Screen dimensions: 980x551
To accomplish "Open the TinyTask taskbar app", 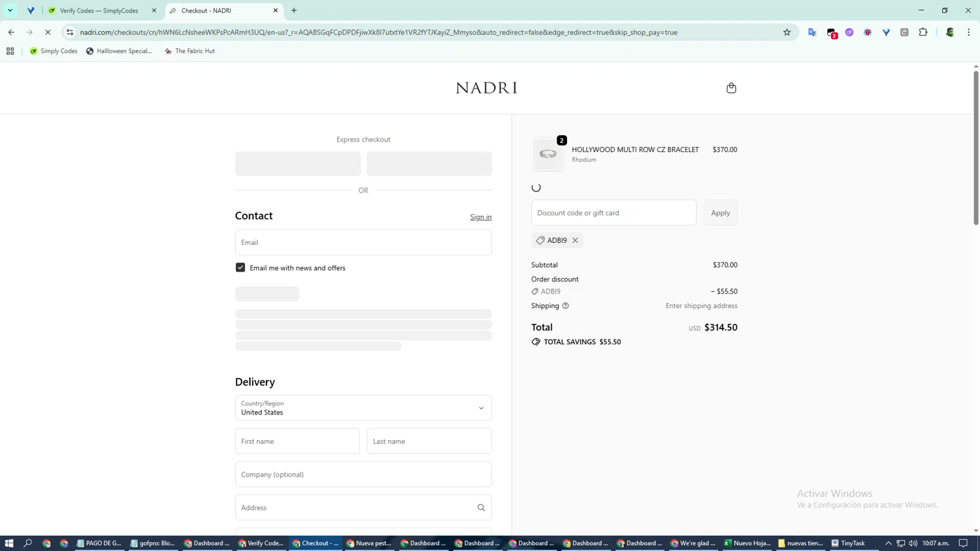I will pyautogui.click(x=848, y=543).
